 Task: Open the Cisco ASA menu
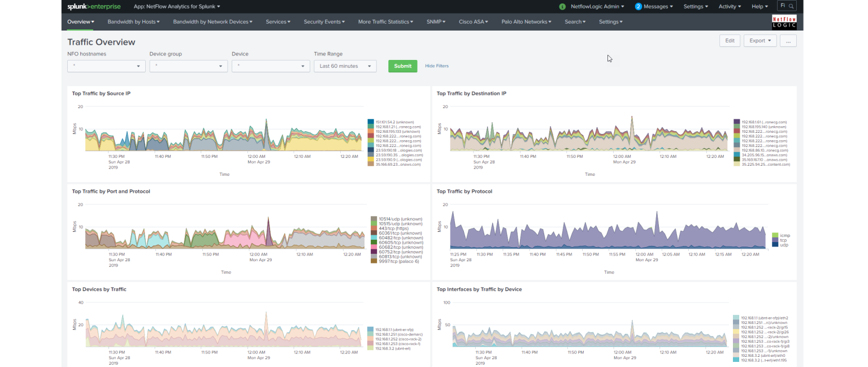click(474, 21)
